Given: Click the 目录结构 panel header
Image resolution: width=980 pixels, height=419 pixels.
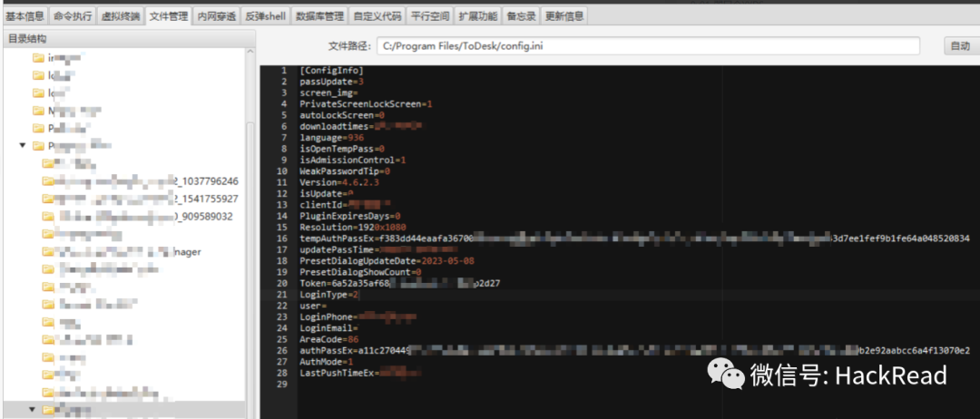Looking at the screenshot, I should click(x=128, y=39).
